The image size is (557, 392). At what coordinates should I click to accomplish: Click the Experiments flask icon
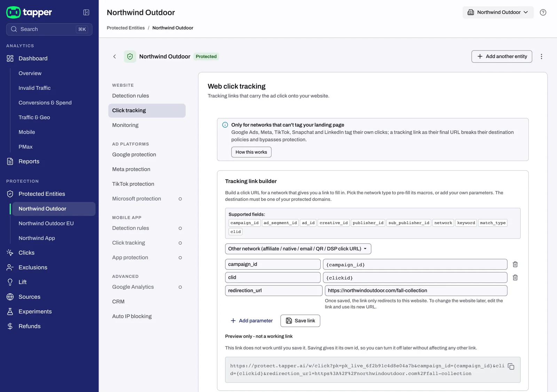click(x=10, y=312)
